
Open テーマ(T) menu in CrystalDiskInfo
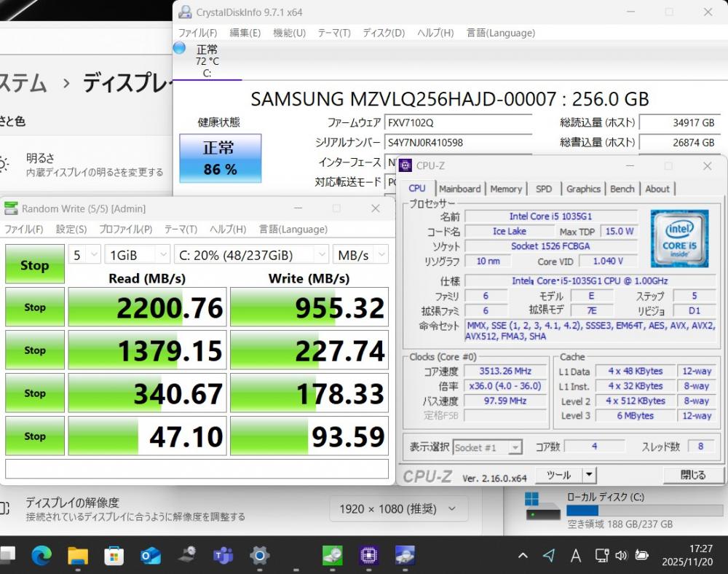click(x=334, y=33)
